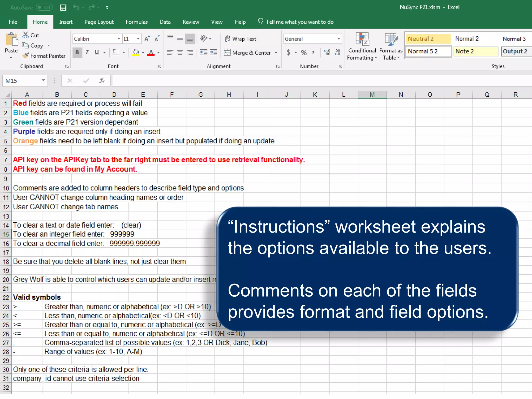
Task: Click the Percent Style icon
Action: pyautogui.click(x=304, y=53)
